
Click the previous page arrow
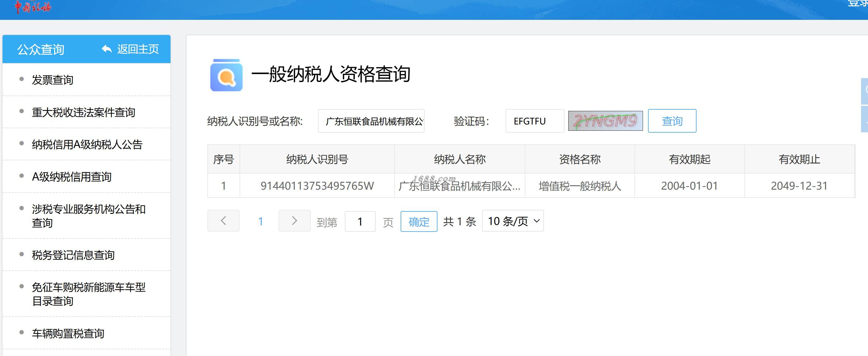223,221
